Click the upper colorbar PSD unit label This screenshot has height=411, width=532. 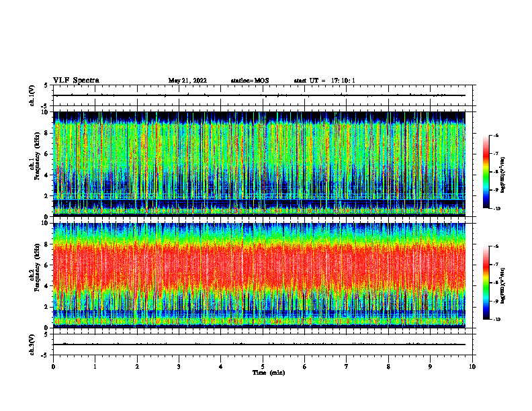pyautogui.click(x=503, y=175)
